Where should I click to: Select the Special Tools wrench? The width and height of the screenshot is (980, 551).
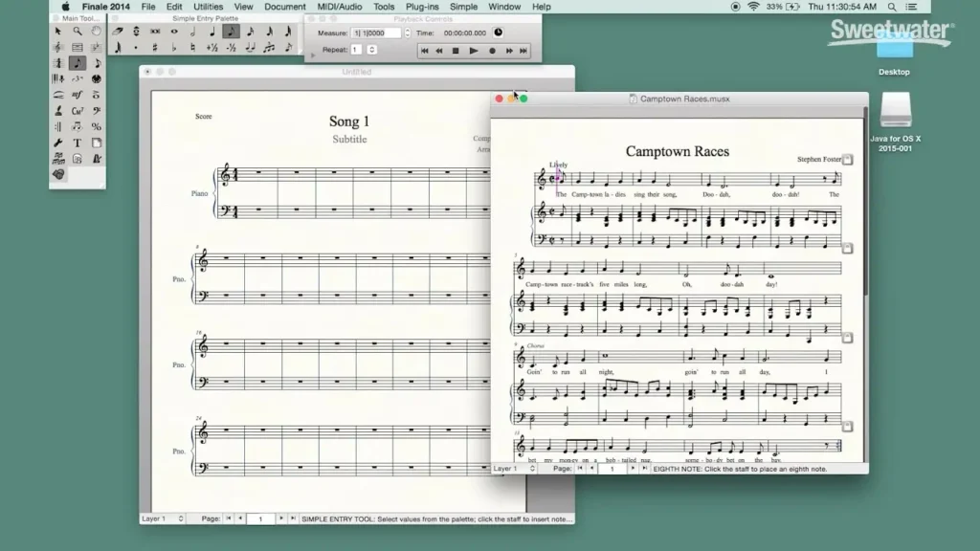[x=58, y=143]
